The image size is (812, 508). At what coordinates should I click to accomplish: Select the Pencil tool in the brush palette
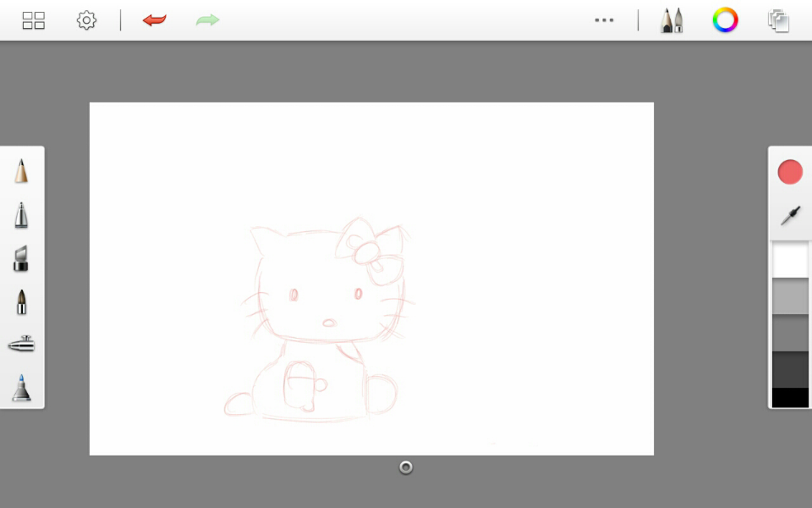click(21, 171)
